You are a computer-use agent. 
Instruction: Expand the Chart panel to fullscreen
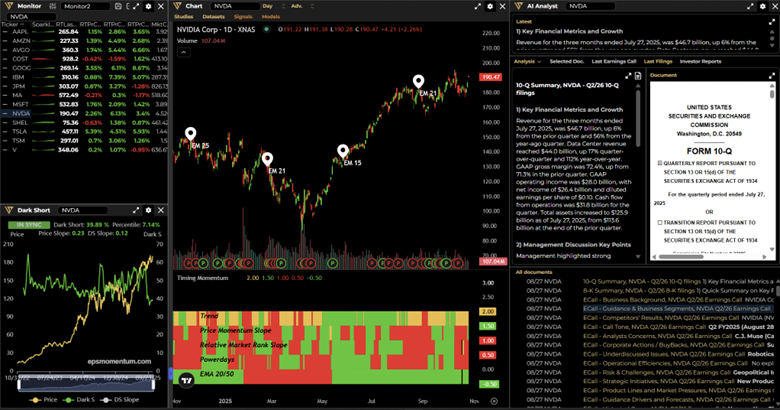point(478,6)
